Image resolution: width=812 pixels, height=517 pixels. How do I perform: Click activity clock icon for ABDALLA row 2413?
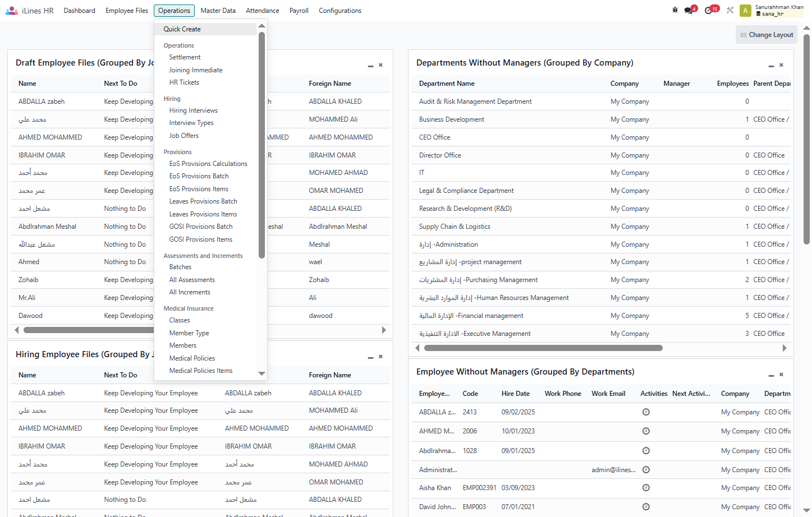pos(646,412)
